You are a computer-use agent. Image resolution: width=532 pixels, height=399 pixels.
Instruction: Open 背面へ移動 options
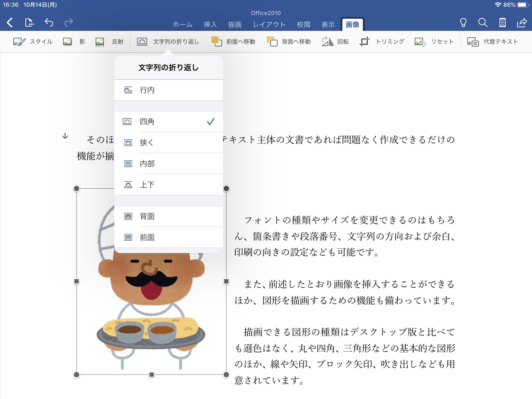[289, 42]
